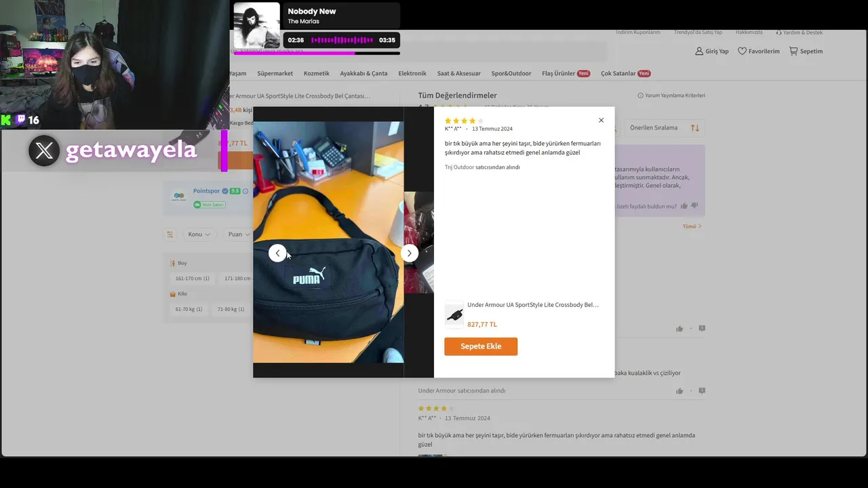This screenshot has width=868, height=488.
Task: Expand the Puan filter dropdown
Action: pos(239,235)
